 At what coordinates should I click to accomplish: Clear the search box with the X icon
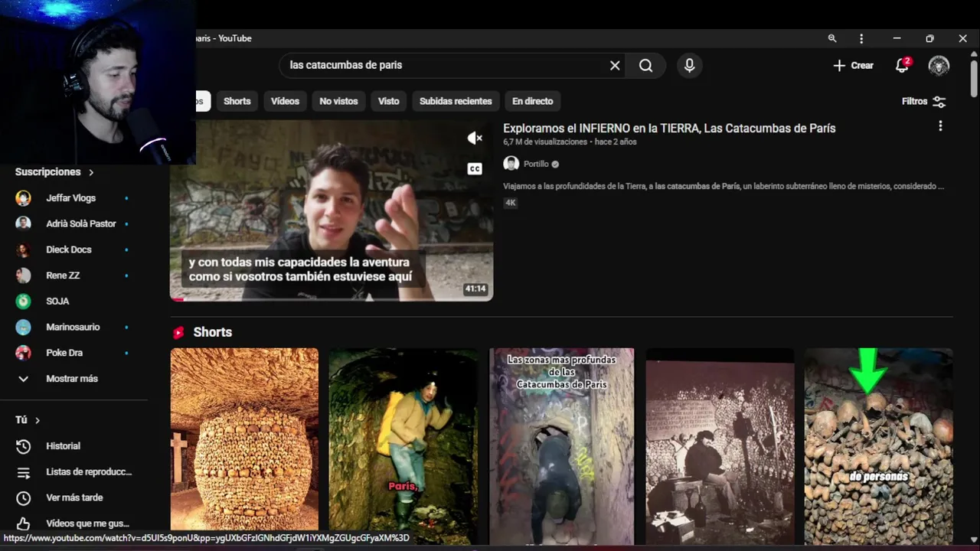pyautogui.click(x=615, y=66)
